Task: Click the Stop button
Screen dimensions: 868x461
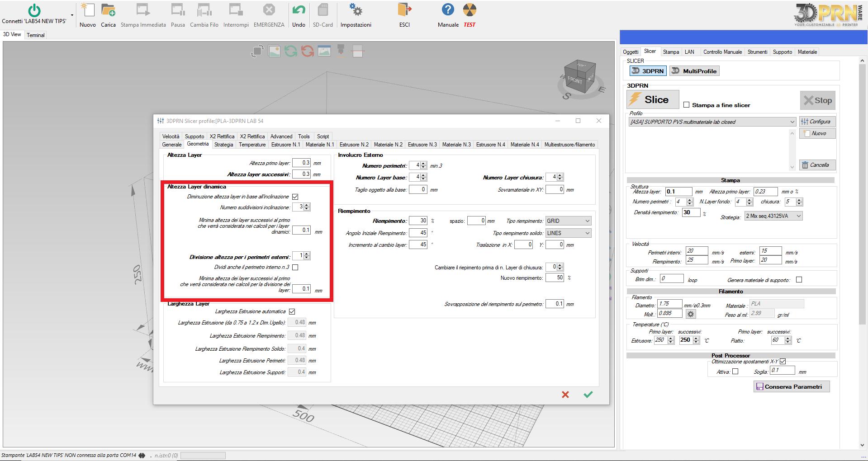Action: coord(818,100)
